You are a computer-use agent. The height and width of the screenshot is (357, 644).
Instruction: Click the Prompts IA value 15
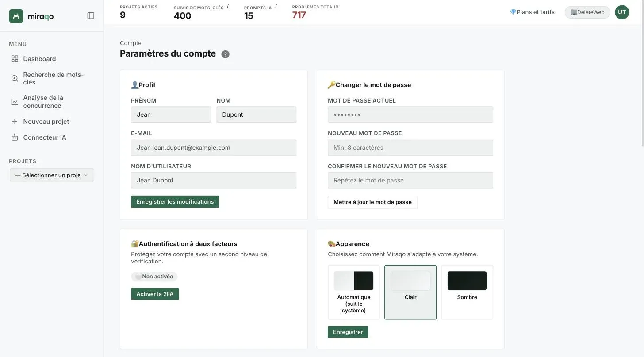[x=249, y=16]
